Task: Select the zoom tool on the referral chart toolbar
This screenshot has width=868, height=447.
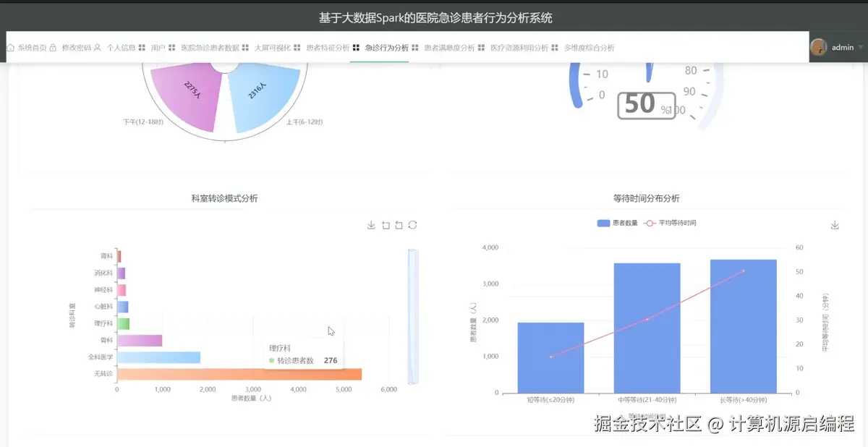Action: click(386, 224)
